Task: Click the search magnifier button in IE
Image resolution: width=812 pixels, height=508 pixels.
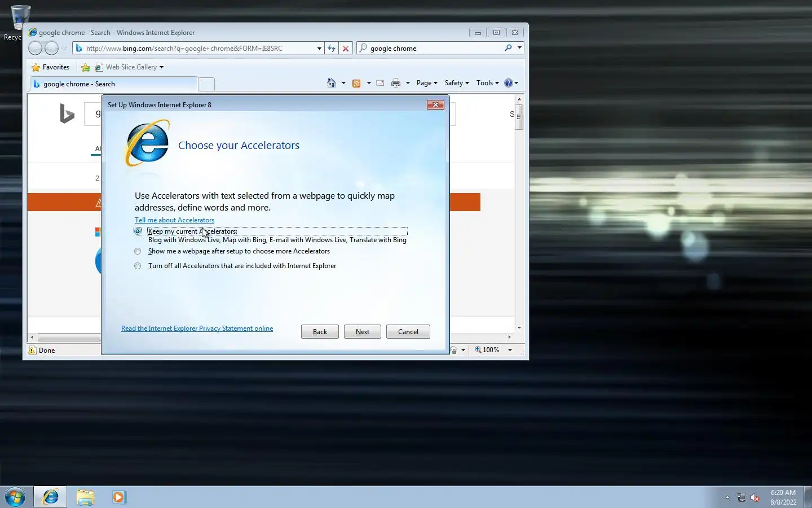Action: [508, 48]
